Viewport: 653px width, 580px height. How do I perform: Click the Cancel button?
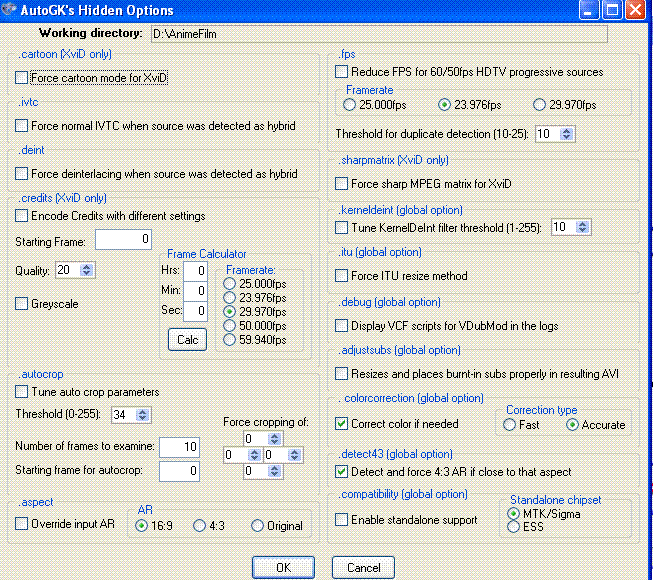click(x=363, y=568)
